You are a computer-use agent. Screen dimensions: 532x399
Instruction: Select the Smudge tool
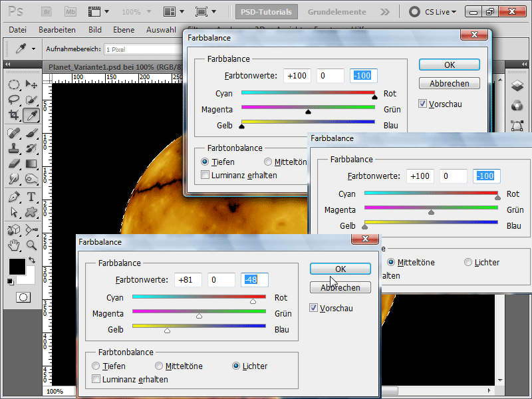point(13,179)
